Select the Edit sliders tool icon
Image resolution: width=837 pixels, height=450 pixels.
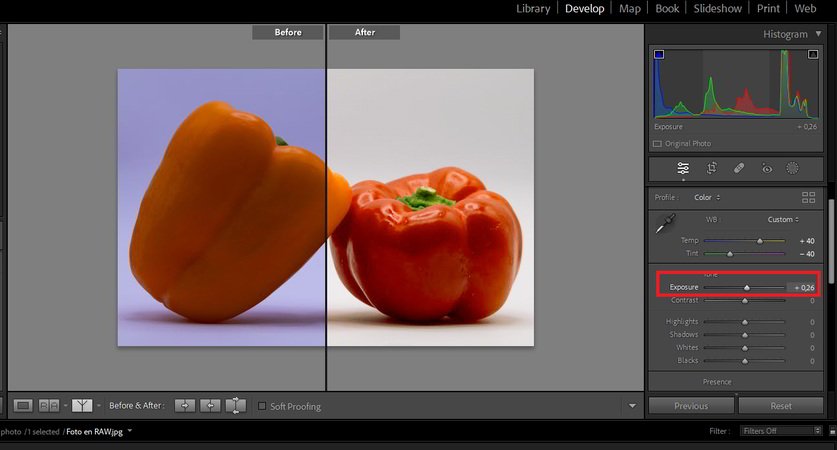(x=683, y=168)
